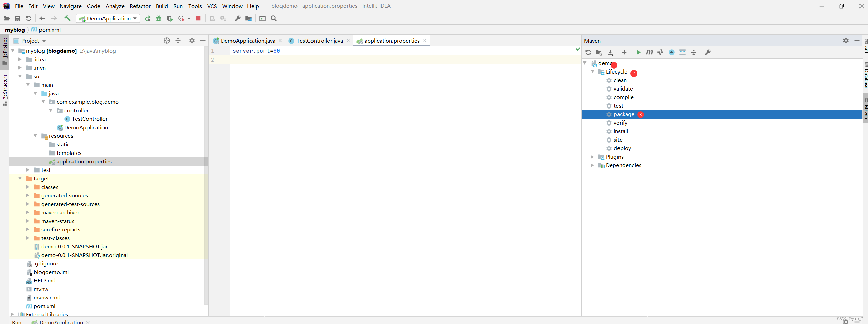Toggle Offline Mode in Maven toolbar
This screenshot has width=868, height=324.
660,52
